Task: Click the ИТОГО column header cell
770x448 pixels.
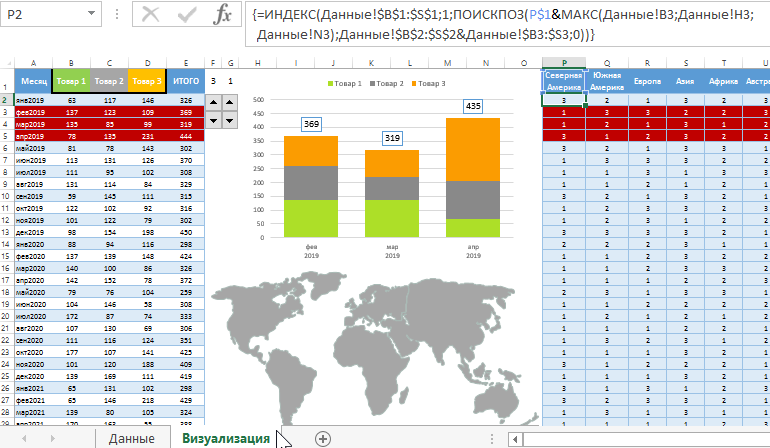Action: [185, 81]
